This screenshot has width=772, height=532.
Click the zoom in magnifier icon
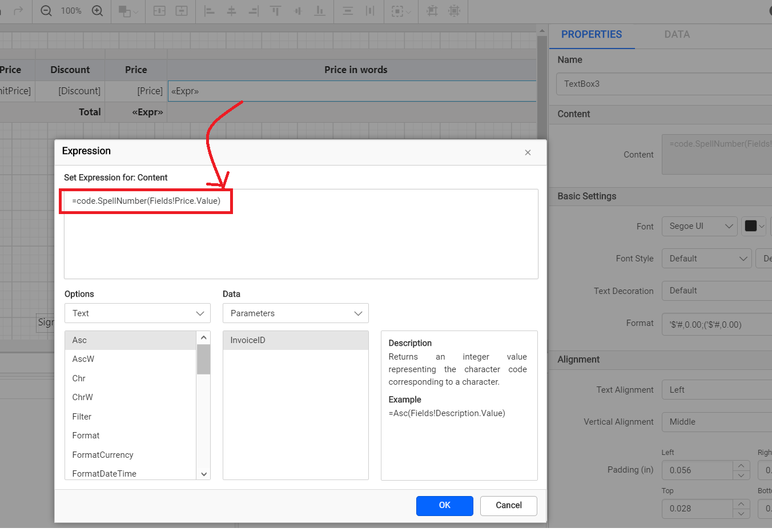coord(98,11)
